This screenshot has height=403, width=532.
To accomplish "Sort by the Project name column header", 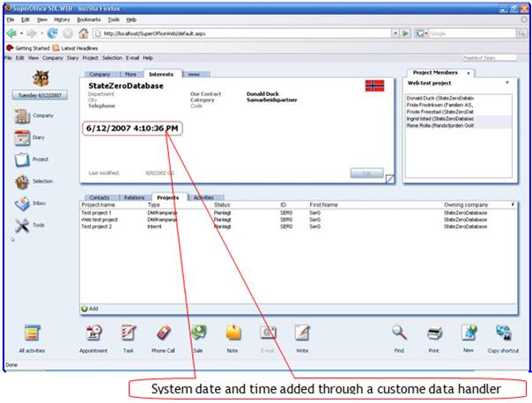I will 98,205.
